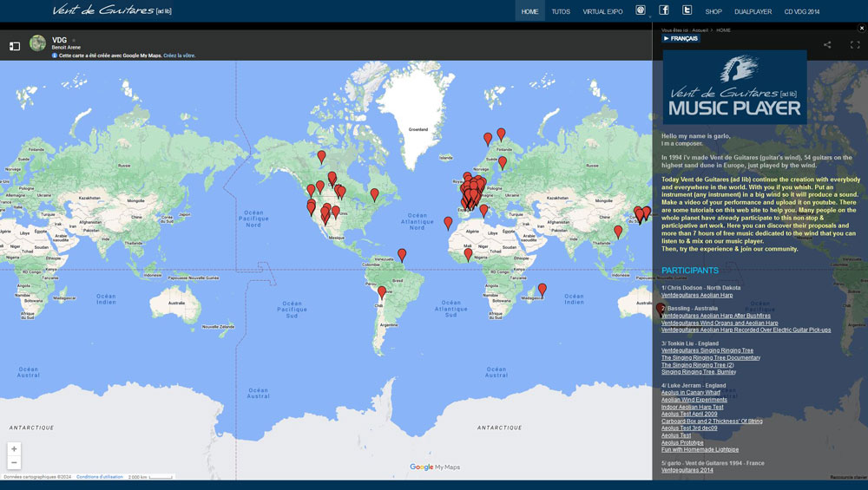Image resolution: width=868 pixels, height=490 pixels.
Task: Click the @ contact icon in the navigation
Action: point(641,10)
